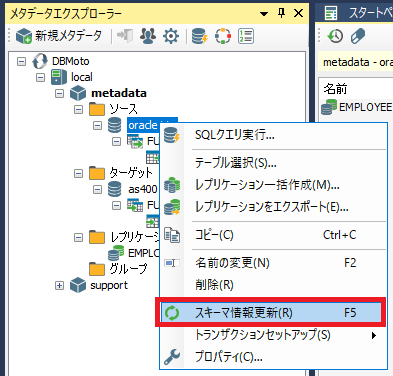The width and height of the screenshot is (393, 376).
Task: Click the users icon in explorer toolbar
Action: (x=148, y=36)
